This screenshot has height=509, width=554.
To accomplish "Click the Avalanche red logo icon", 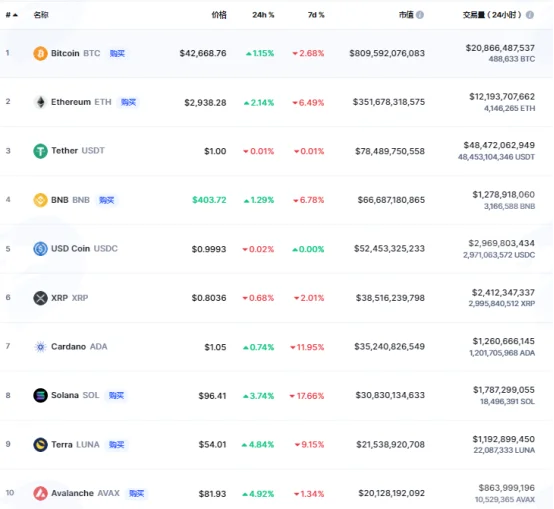I will tap(40, 493).
